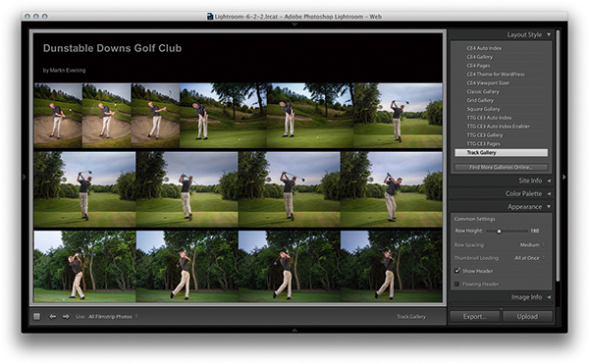Untick the Show Header checkbox
This screenshot has width=589, height=364.
pos(457,271)
